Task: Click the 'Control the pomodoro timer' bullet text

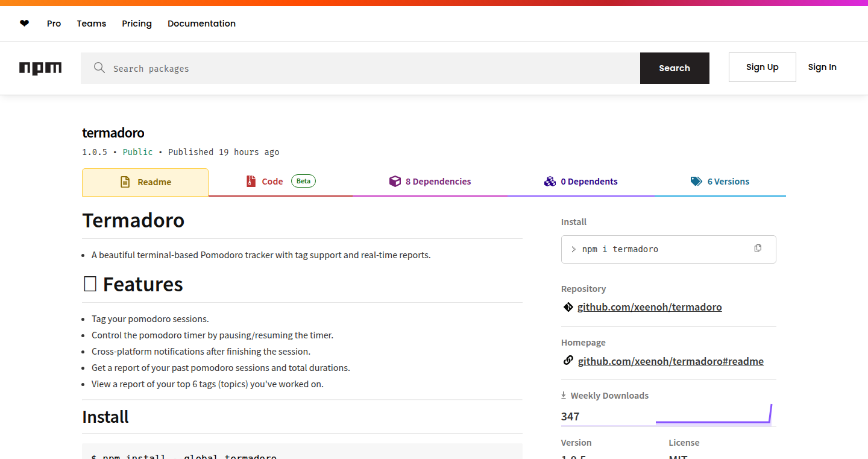Action: (x=212, y=335)
